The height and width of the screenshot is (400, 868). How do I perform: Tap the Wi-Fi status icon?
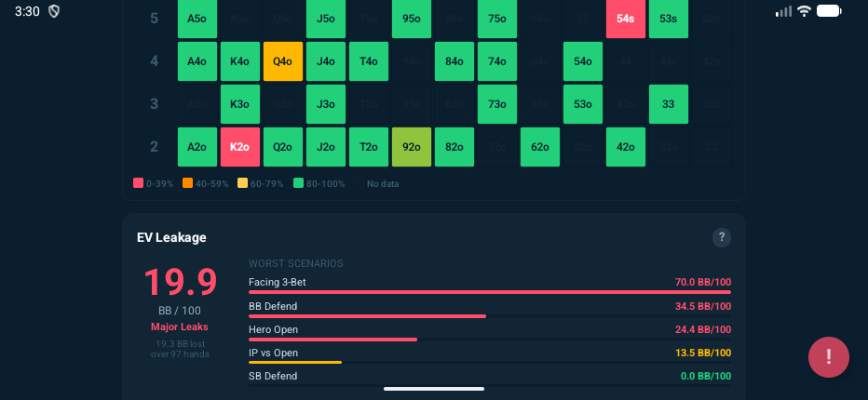tap(805, 11)
